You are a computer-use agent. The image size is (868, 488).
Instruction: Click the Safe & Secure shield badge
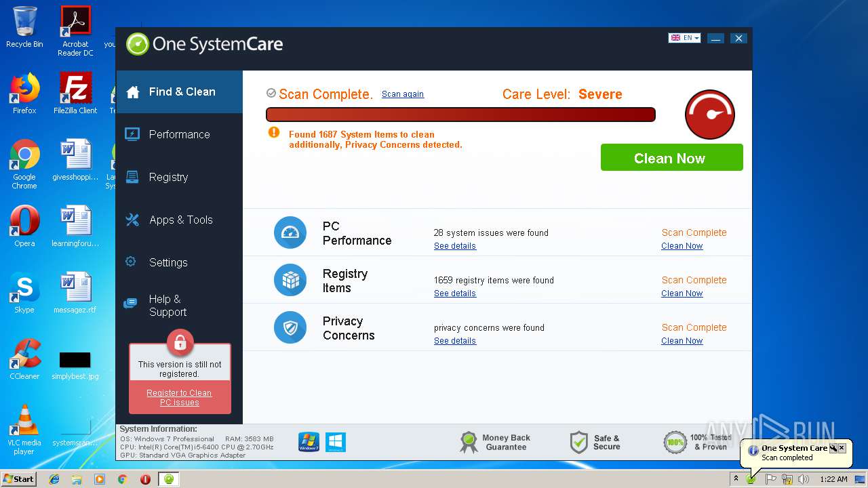pos(595,442)
